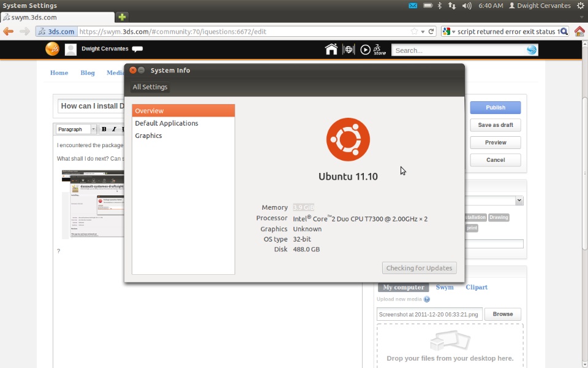
Task: Click the question title input field
Action: [91, 106]
